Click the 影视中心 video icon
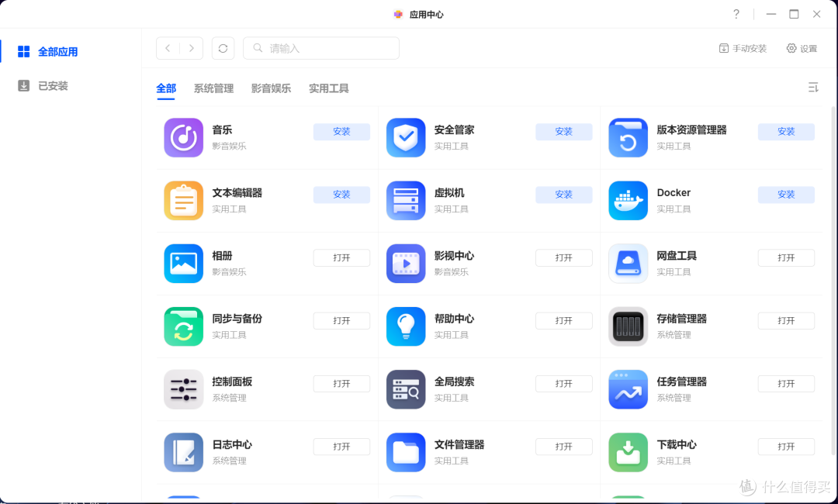 click(406, 264)
